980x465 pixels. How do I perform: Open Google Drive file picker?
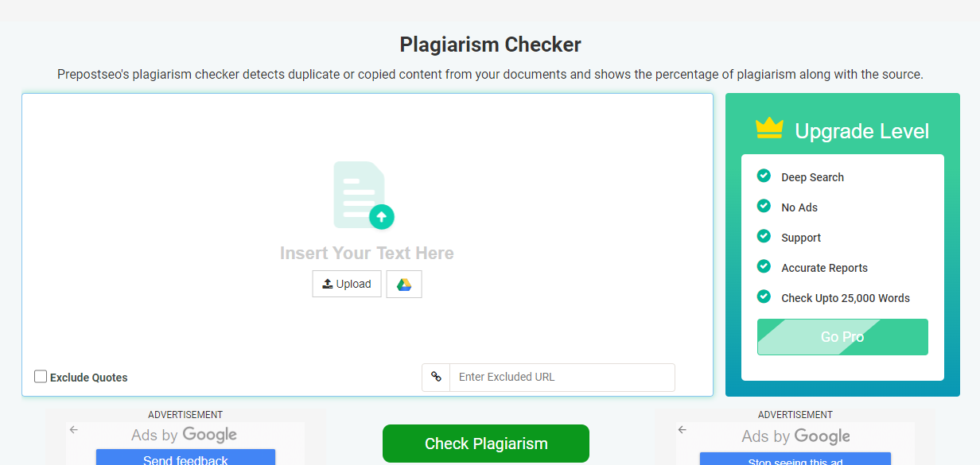pos(404,285)
